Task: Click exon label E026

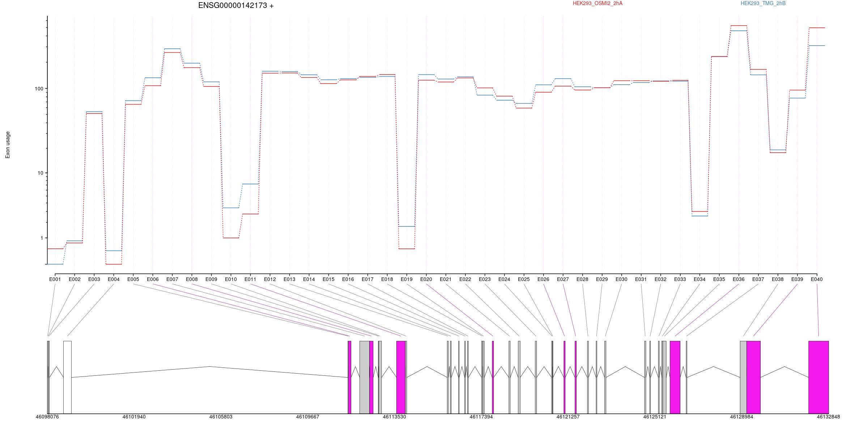Action: tap(543, 279)
